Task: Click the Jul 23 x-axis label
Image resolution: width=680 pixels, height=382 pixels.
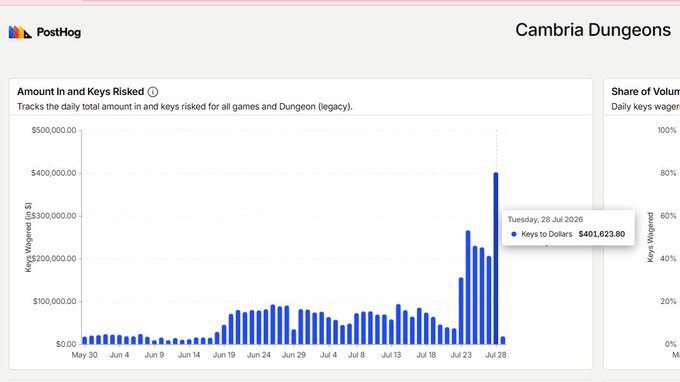Action: (x=461, y=355)
